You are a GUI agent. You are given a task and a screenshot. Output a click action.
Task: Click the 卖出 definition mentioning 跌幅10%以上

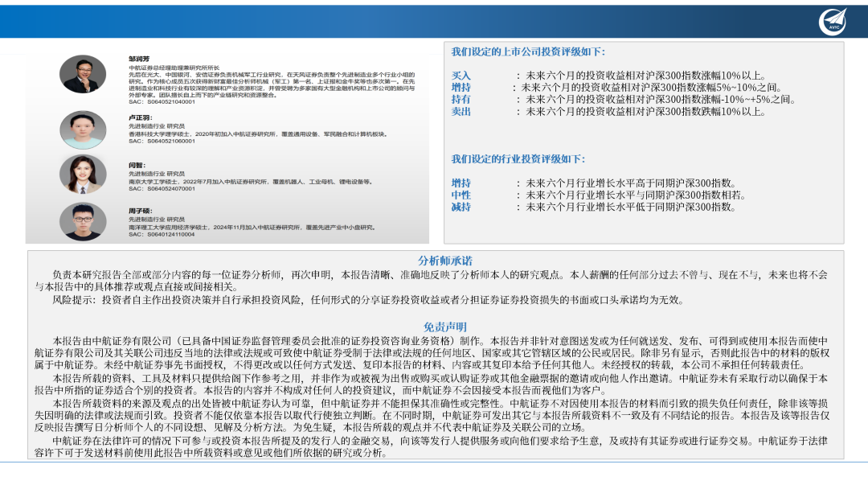point(646,112)
